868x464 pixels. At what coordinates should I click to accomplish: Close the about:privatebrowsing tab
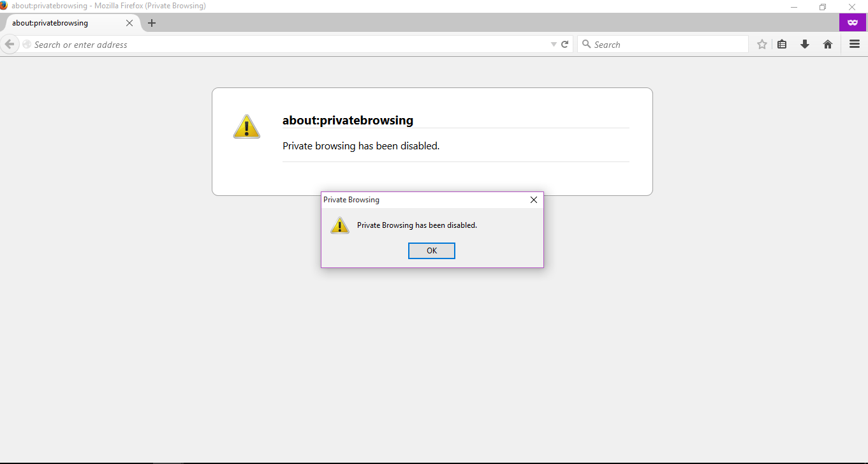(x=129, y=23)
